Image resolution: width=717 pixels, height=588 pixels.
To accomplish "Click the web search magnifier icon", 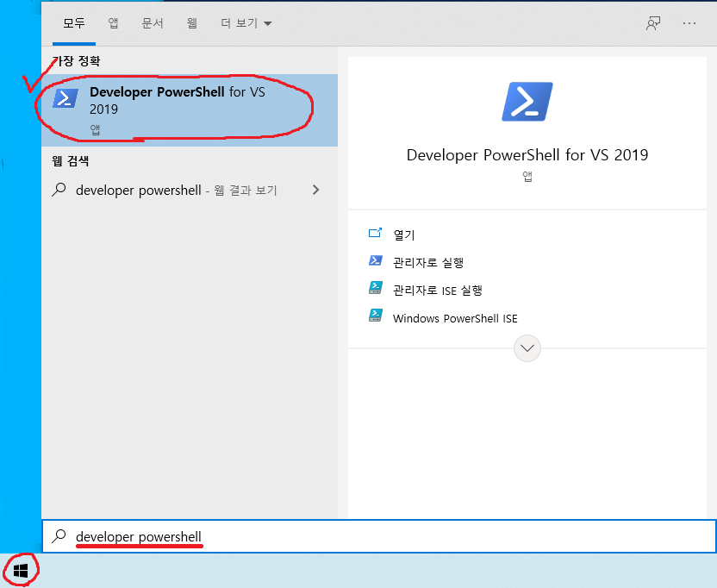I will [x=59, y=191].
